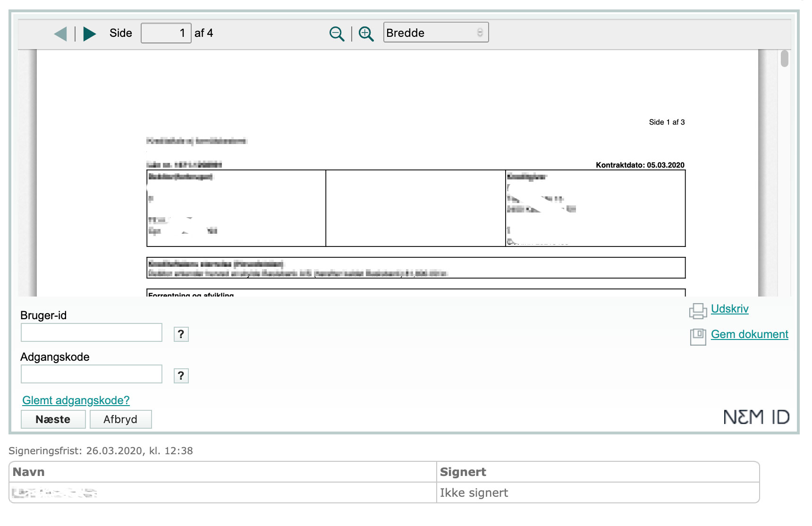
Task: Focus the Adgangskode password field
Action: (92, 374)
